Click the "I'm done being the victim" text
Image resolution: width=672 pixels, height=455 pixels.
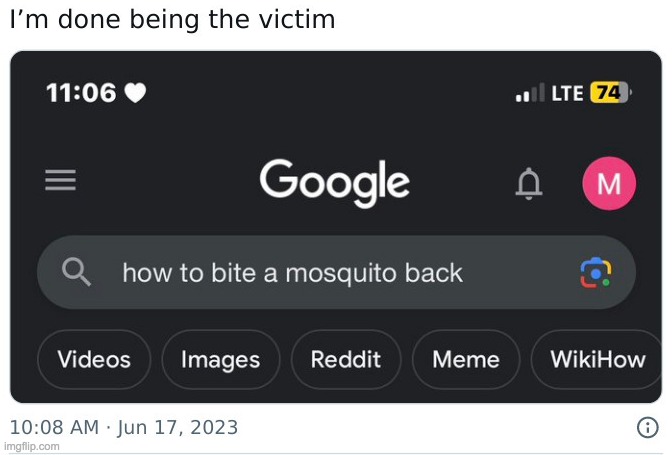click(x=172, y=20)
